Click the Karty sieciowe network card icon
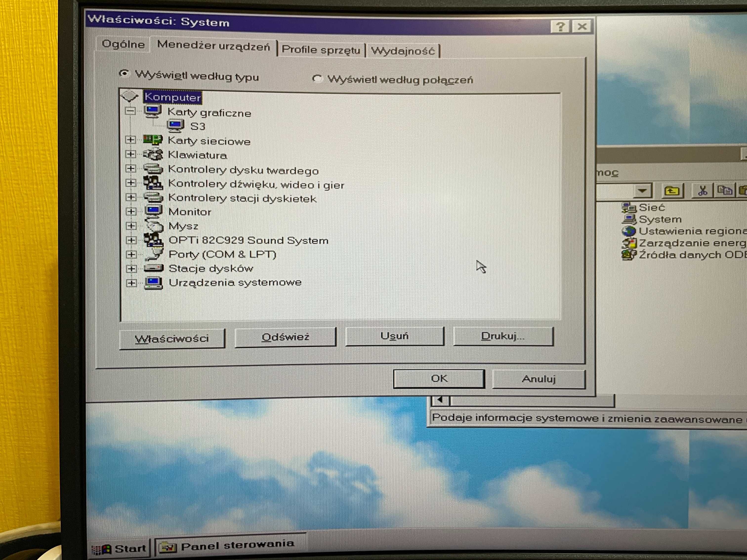 pyautogui.click(x=153, y=140)
